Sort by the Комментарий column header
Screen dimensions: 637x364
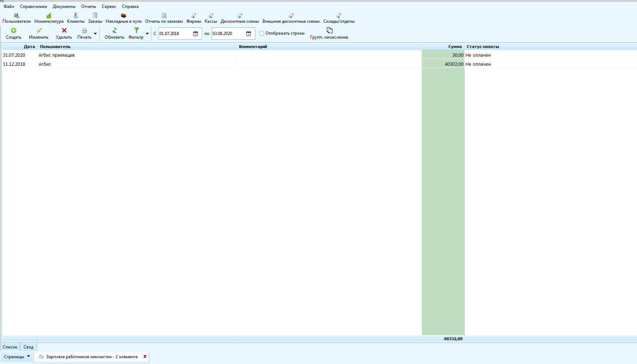pos(329,47)
